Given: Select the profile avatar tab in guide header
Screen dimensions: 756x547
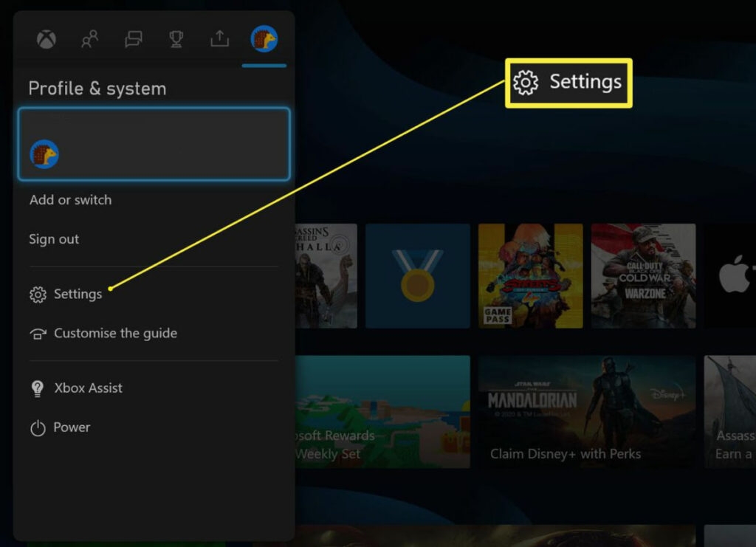Looking at the screenshot, I should coord(264,38).
